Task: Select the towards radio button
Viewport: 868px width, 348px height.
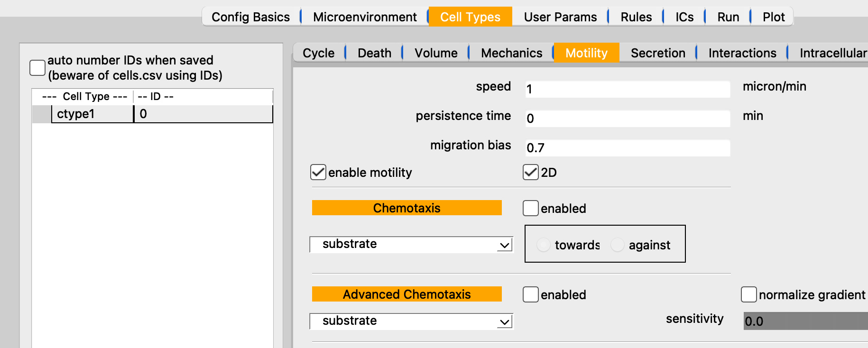Action: [x=544, y=245]
